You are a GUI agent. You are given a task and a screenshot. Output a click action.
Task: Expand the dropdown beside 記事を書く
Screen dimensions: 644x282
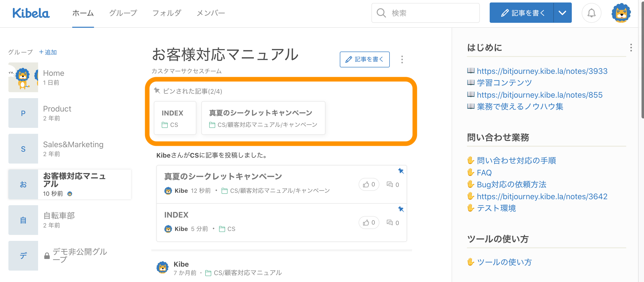[562, 13]
